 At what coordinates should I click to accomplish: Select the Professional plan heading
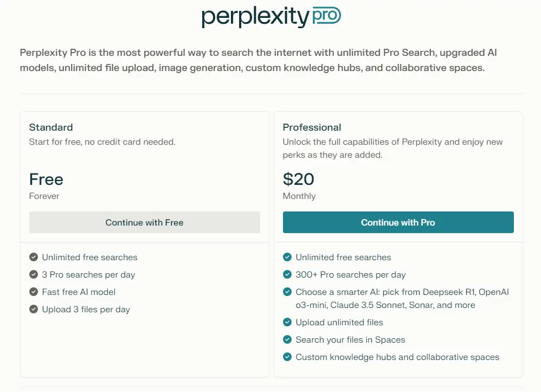[312, 127]
